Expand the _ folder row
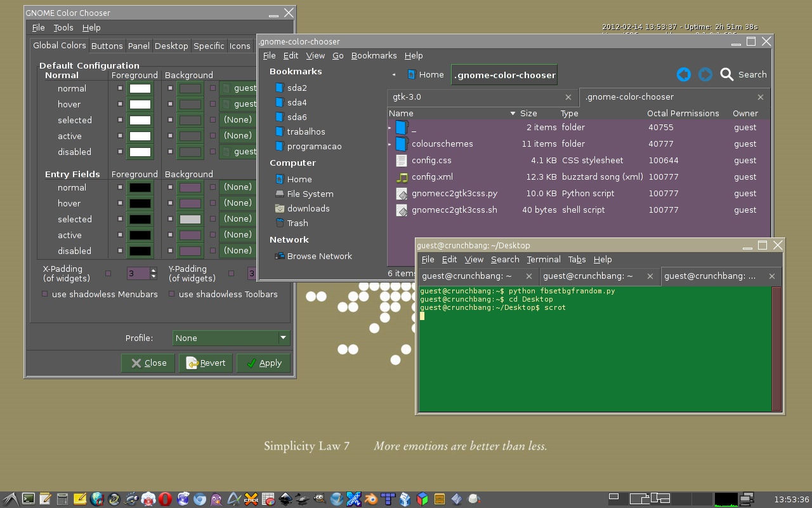812x508 pixels. (x=390, y=128)
